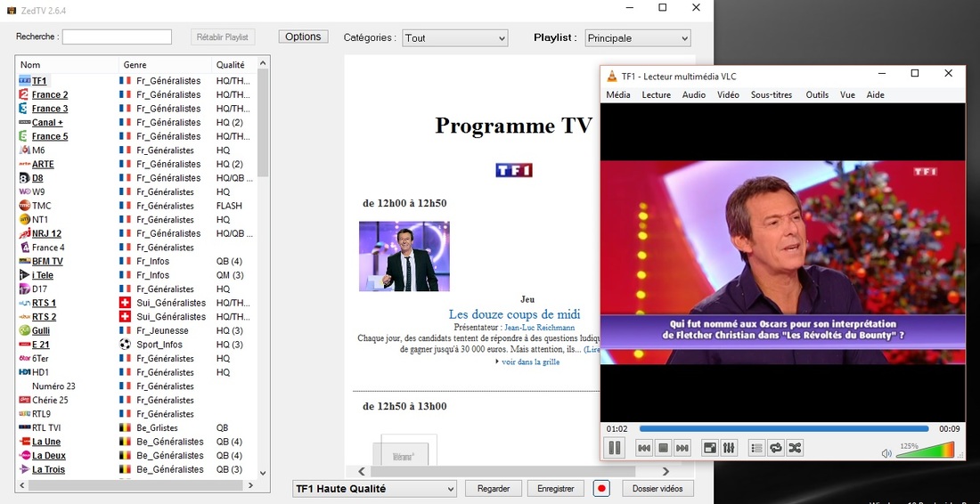Sort channel list by Qualité column

(x=234, y=65)
